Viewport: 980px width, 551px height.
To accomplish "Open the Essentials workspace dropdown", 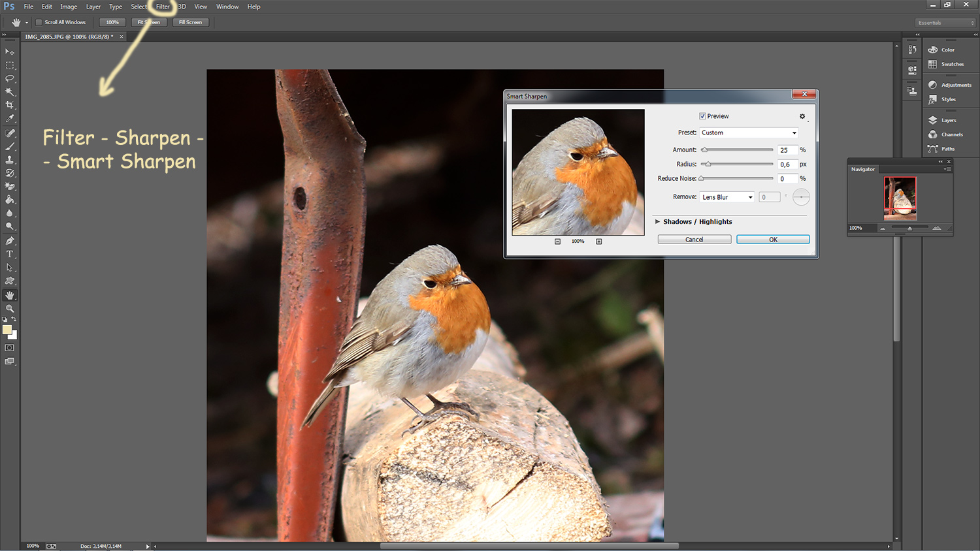I will point(945,23).
